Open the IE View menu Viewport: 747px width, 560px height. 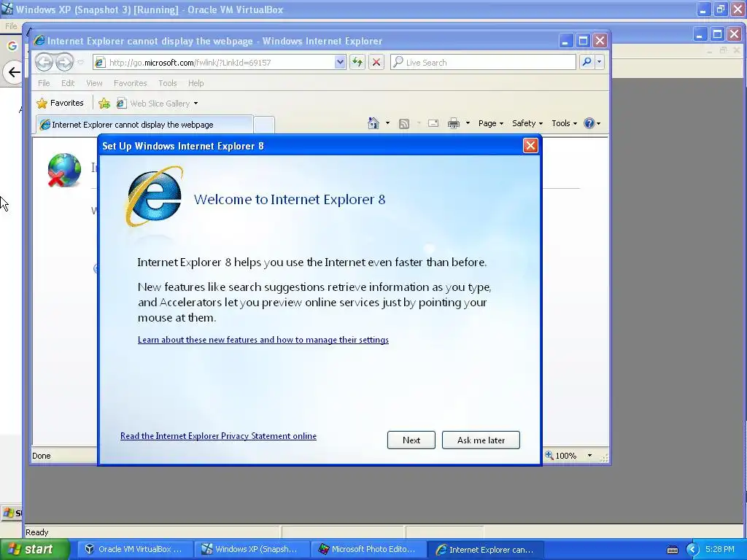pos(94,83)
